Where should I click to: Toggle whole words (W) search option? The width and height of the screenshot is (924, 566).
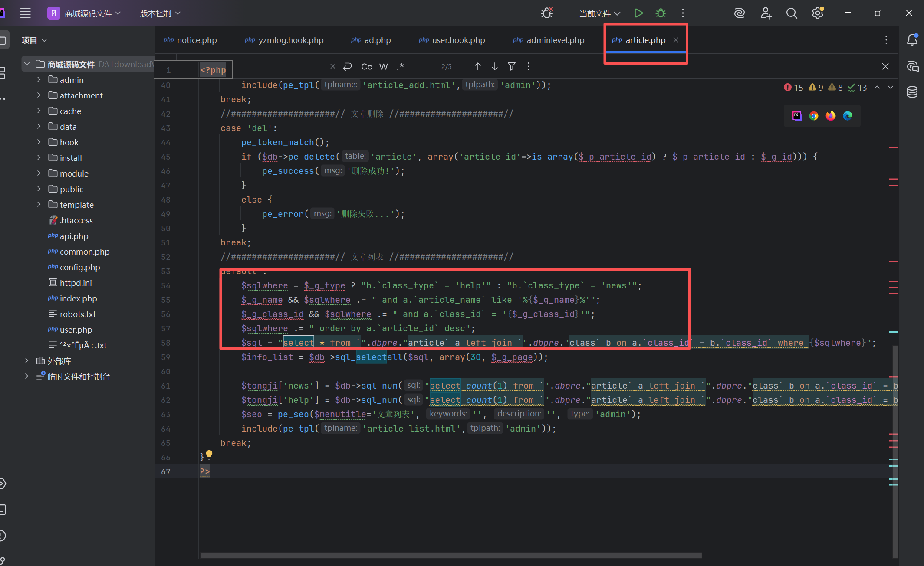tap(383, 66)
